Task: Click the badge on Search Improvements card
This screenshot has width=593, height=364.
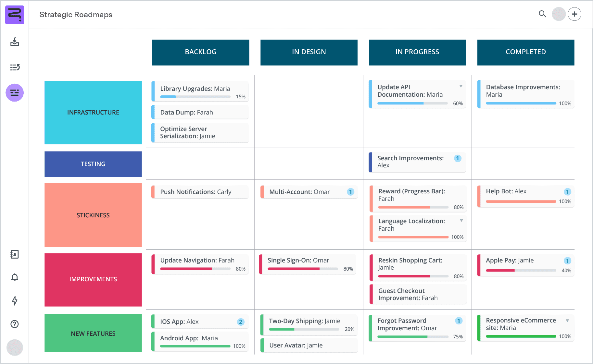Action: click(457, 159)
